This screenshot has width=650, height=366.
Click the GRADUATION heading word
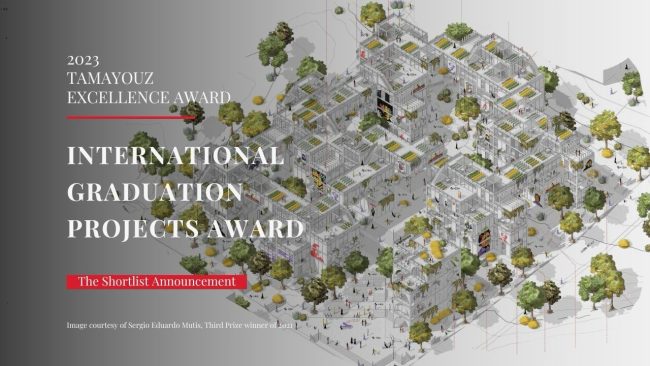(155, 192)
